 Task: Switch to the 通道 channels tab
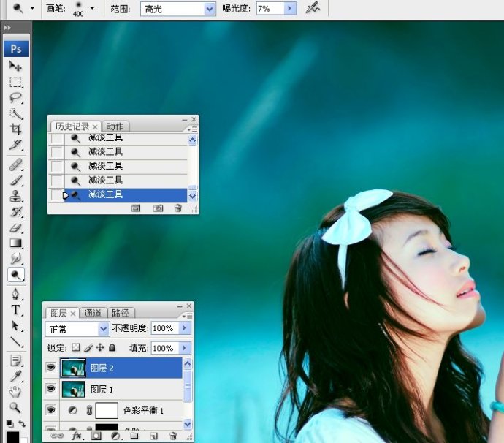pyautogui.click(x=93, y=313)
